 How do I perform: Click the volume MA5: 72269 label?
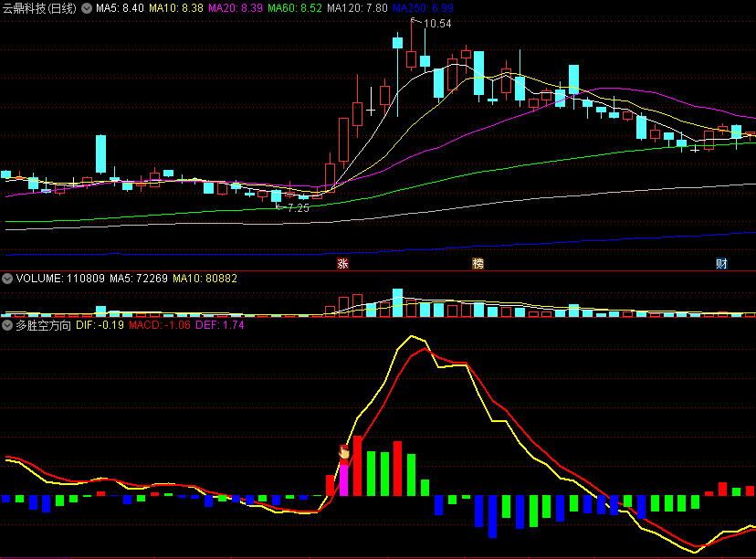click(139, 279)
